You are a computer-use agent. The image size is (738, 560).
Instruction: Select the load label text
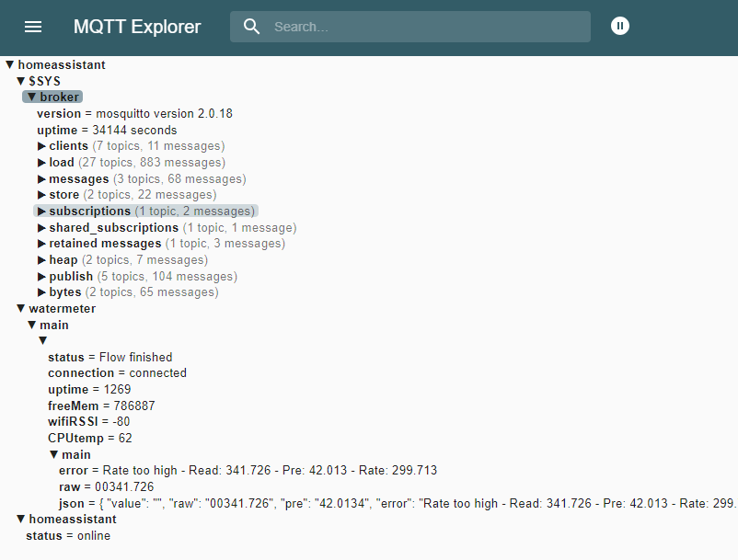tap(62, 163)
